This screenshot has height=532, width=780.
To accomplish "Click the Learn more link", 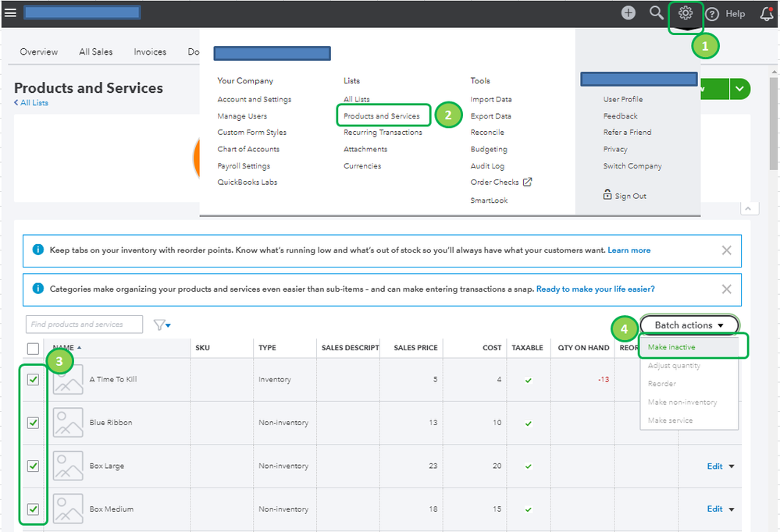I will pos(629,250).
